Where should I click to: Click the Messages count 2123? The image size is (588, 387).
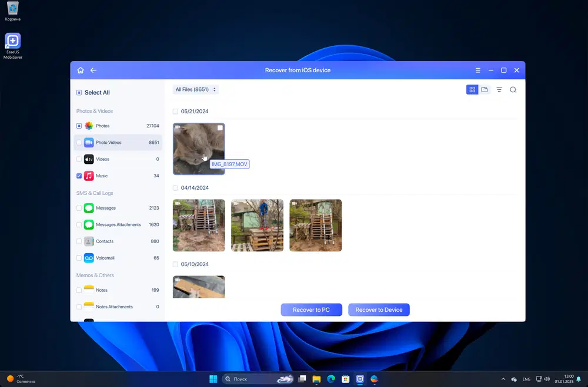coord(154,208)
